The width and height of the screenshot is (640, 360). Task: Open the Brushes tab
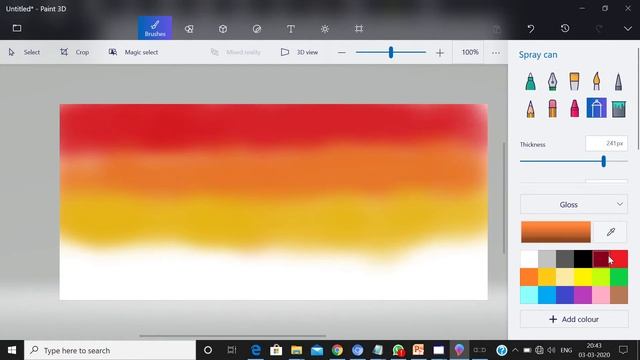pos(155,28)
